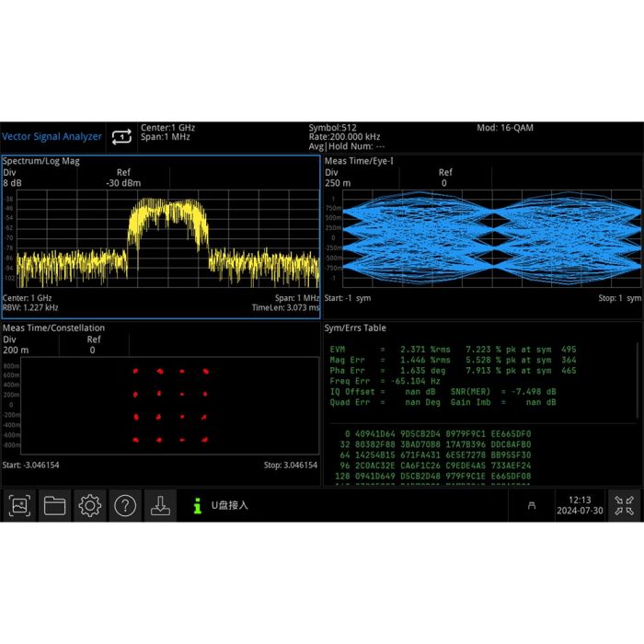Select the Spectrum/Log Mag trace window title
The height and width of the screenshot is (644, 644).
coord(40,161)
